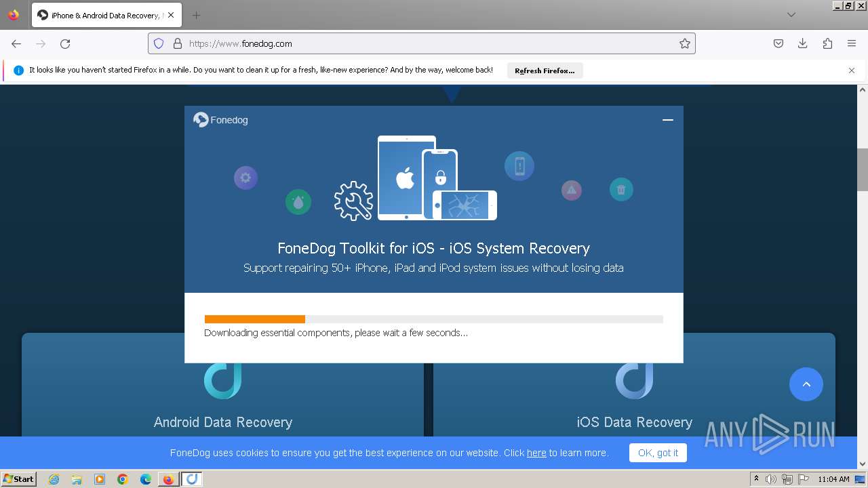Click the page vertical scrollbar thumb
This screenshot has height=488, width=868.
coord(863,169)
